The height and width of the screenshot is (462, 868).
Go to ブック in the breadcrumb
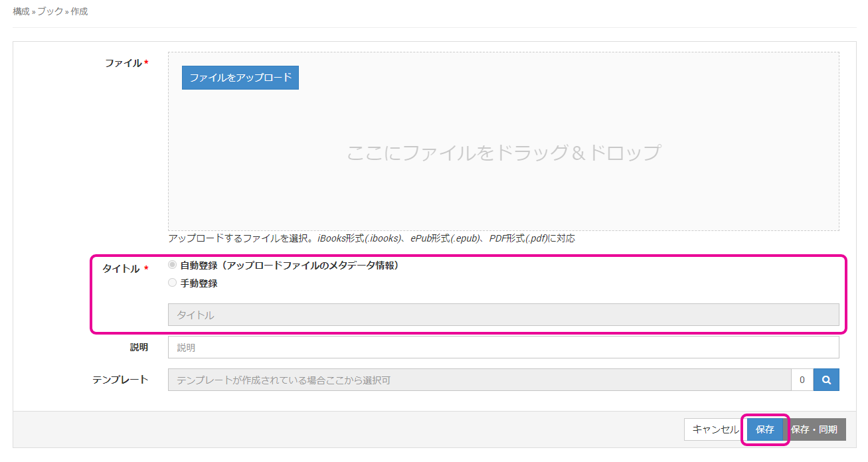tap(50, 12)
